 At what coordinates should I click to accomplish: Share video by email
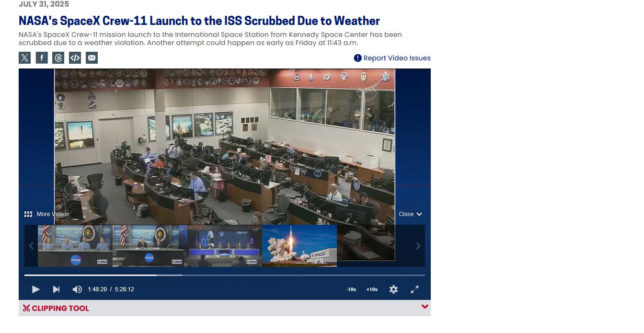pos(92,58)
